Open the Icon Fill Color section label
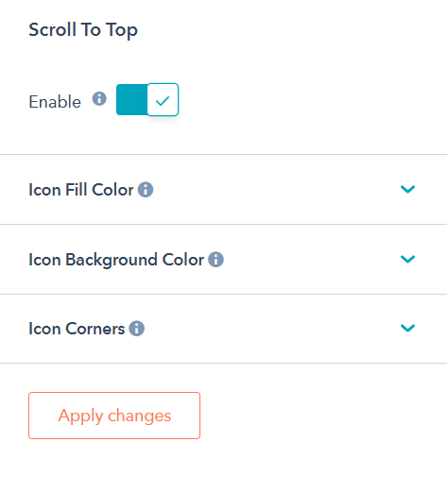Image resolution: width=448 pixels, height=493 pixels. tap(81, 190)
